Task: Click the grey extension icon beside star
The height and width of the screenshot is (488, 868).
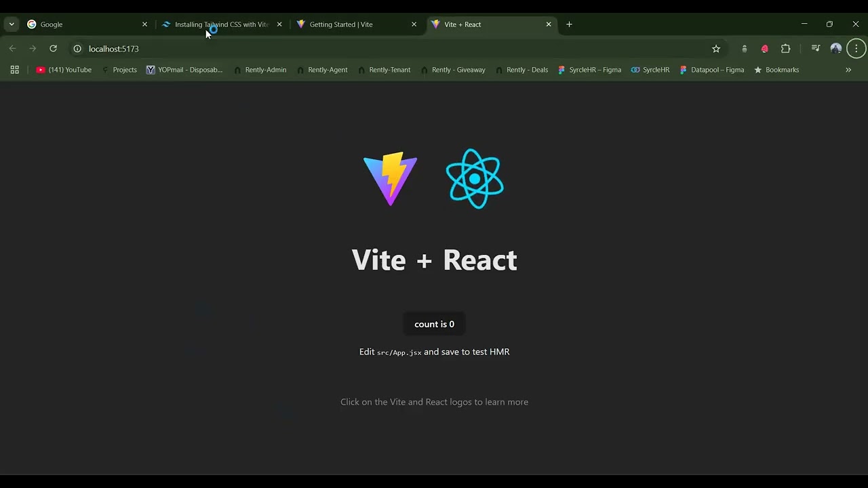Action: click(745, 49)
